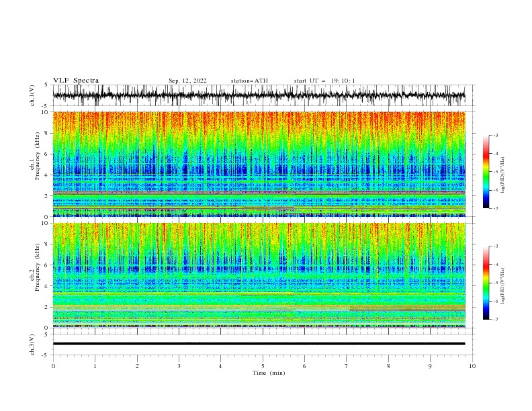Click the ch.2 spectrogram color bar

[486, 283]
